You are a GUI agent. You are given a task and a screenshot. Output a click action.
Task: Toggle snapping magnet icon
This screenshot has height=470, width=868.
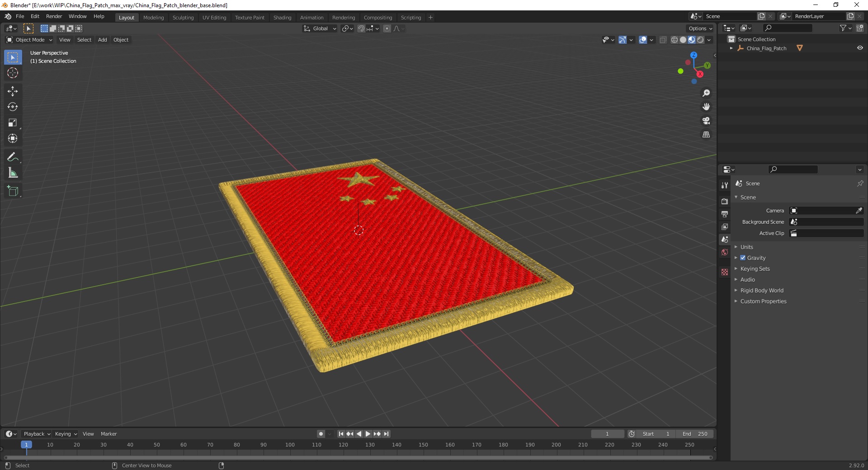pyautogui.click(x=361, y=28)
